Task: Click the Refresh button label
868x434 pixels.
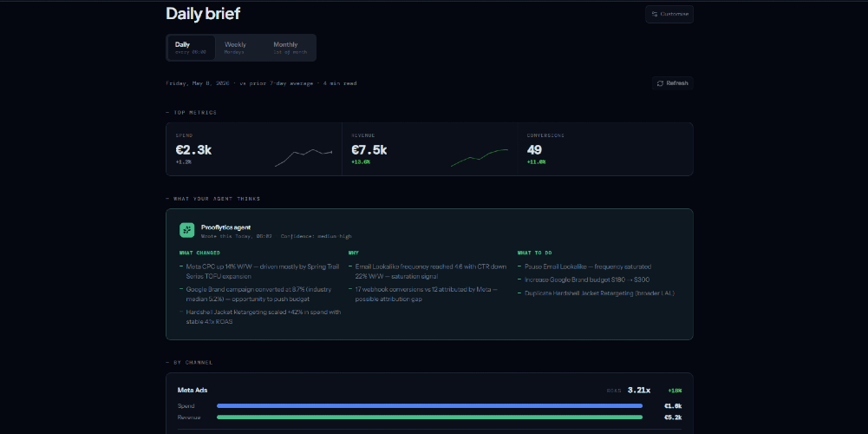Action: [677, 83]
